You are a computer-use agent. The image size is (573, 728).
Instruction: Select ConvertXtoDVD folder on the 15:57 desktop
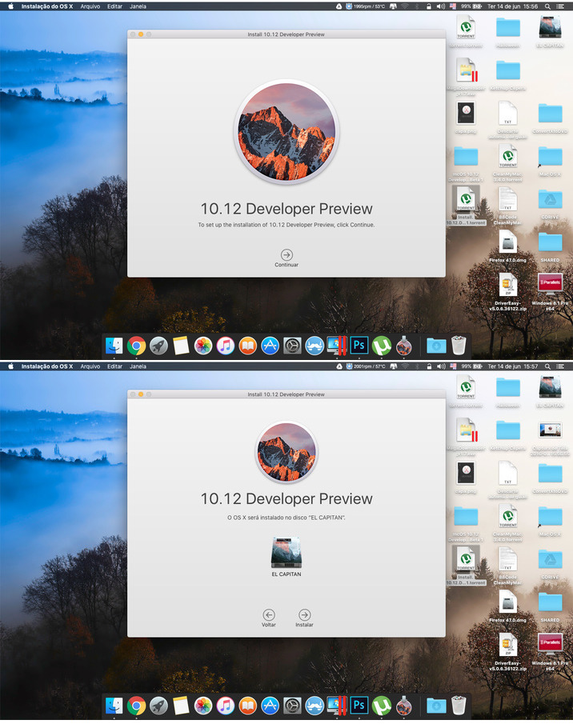tap(551, 474)
